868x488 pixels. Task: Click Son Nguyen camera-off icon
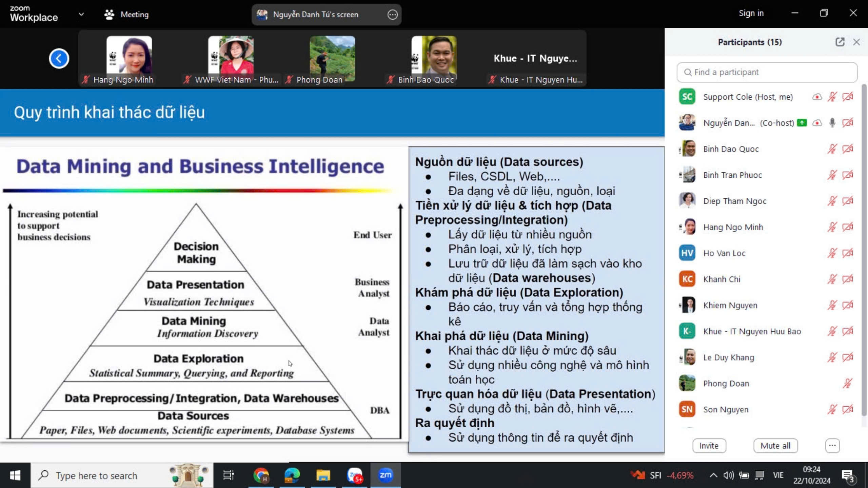[848, 410]
